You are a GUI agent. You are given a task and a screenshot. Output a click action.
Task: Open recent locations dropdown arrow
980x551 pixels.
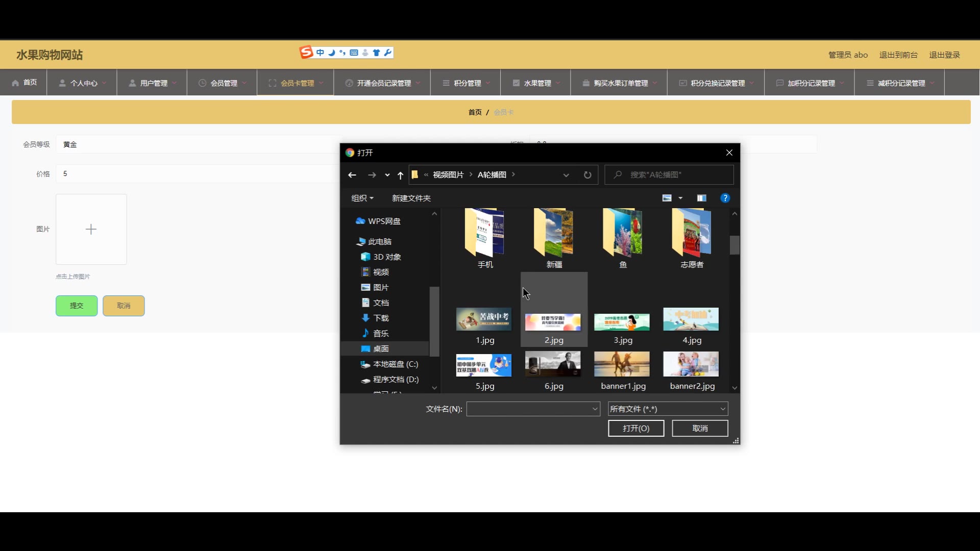[x=387, y=175]
